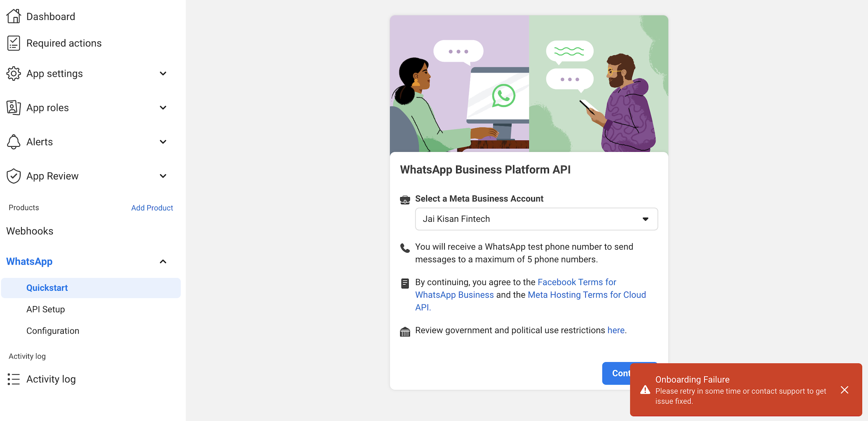
Task: Click Add Product link
Action: coord(152,208)
